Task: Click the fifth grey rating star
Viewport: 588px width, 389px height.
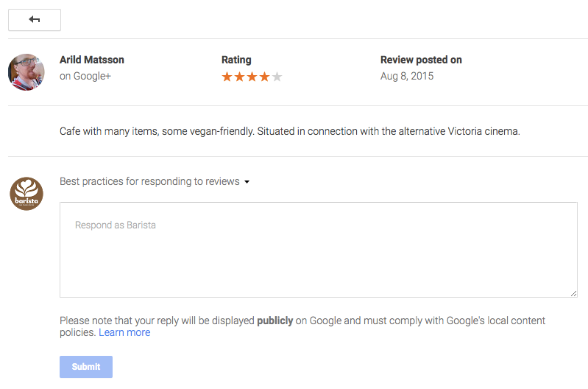Action: [x=277, y=77]
